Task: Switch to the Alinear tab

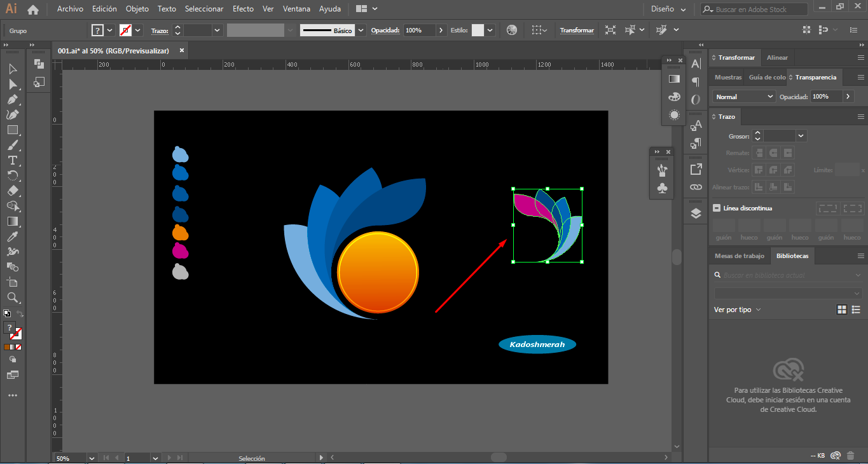Action: point(777,58)
